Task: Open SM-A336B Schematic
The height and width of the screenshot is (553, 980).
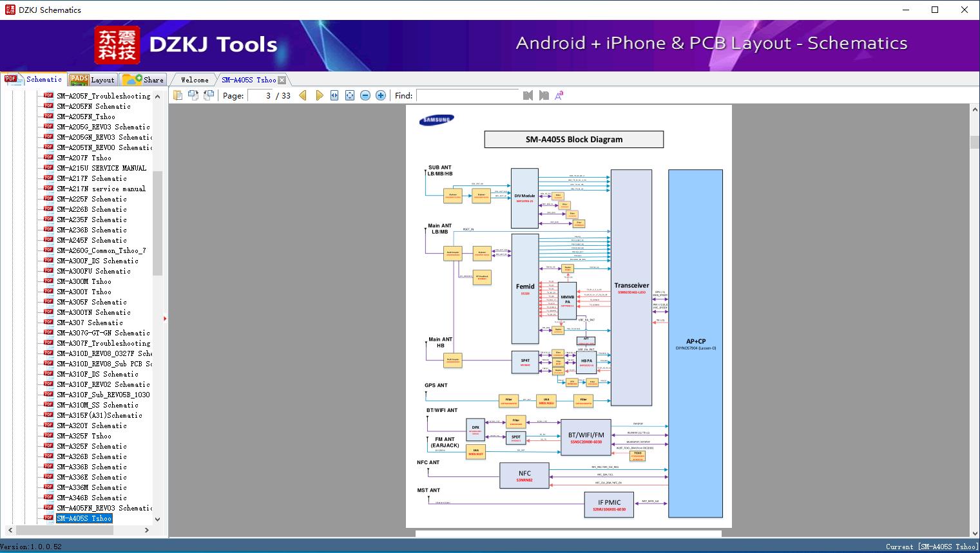Action: [91, 467]
